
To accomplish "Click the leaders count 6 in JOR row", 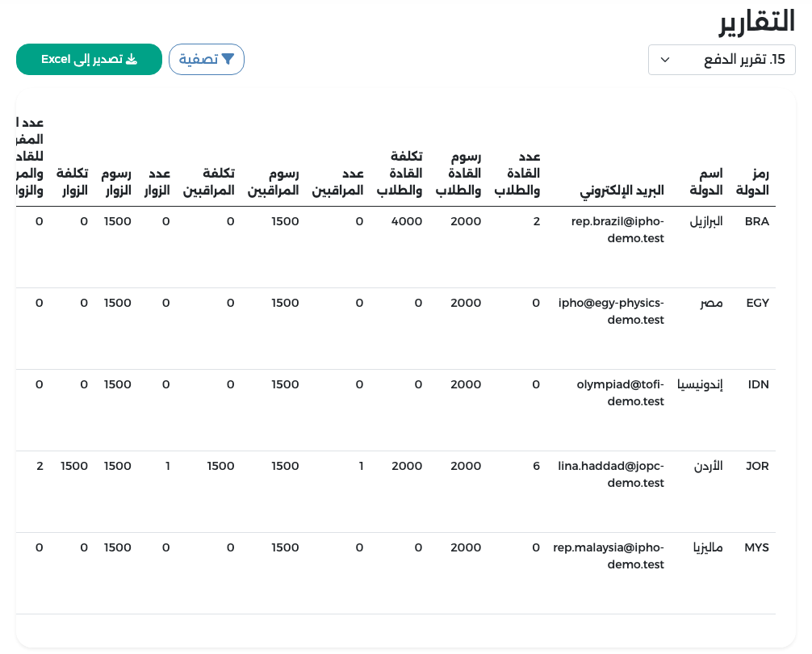I will (x=537, y=466).
